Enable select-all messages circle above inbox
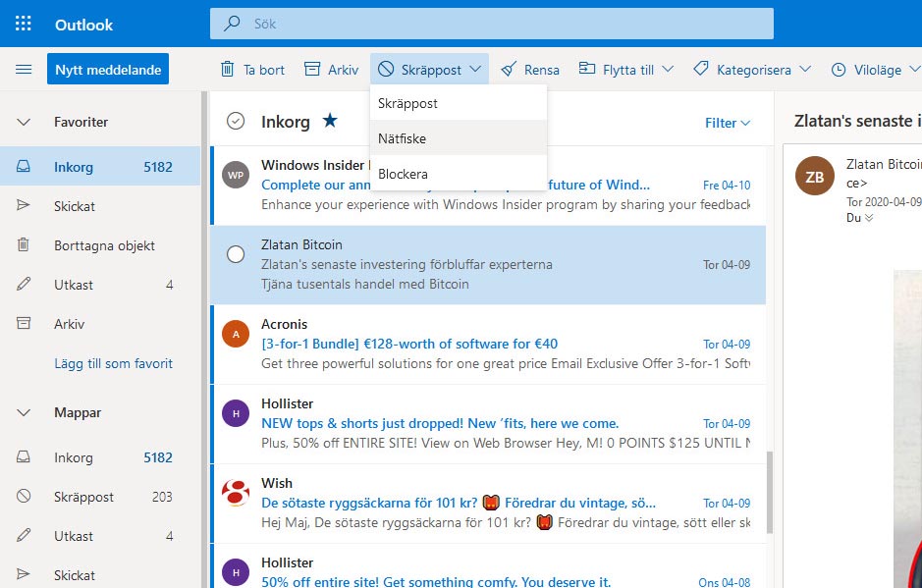Screen dimensions: 922x588 coord(236,121)
